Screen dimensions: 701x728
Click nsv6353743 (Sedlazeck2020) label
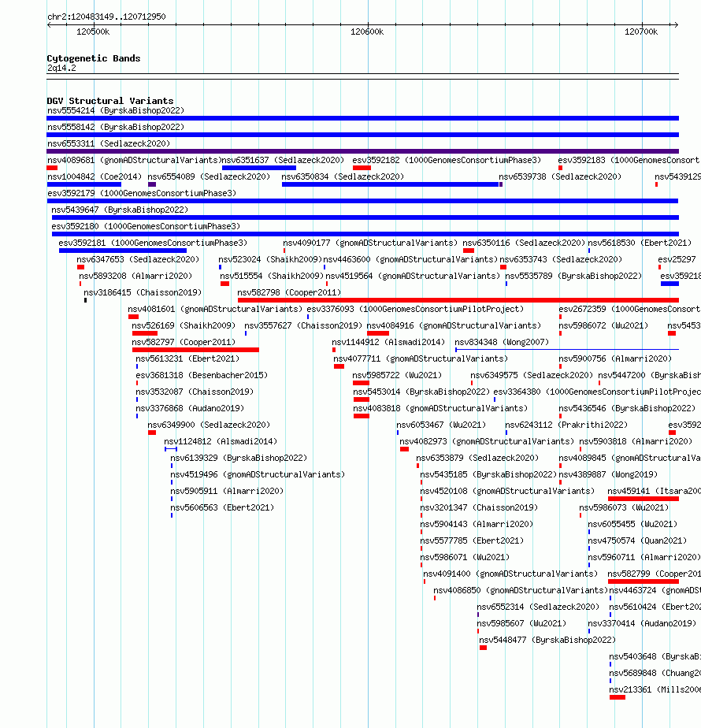[561, 259]
